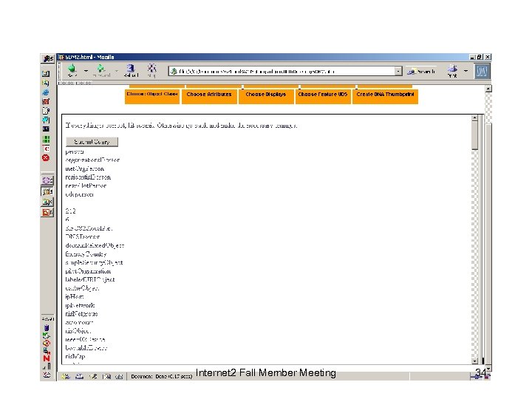Click the toolbar grippy handle

coord(60,71)
